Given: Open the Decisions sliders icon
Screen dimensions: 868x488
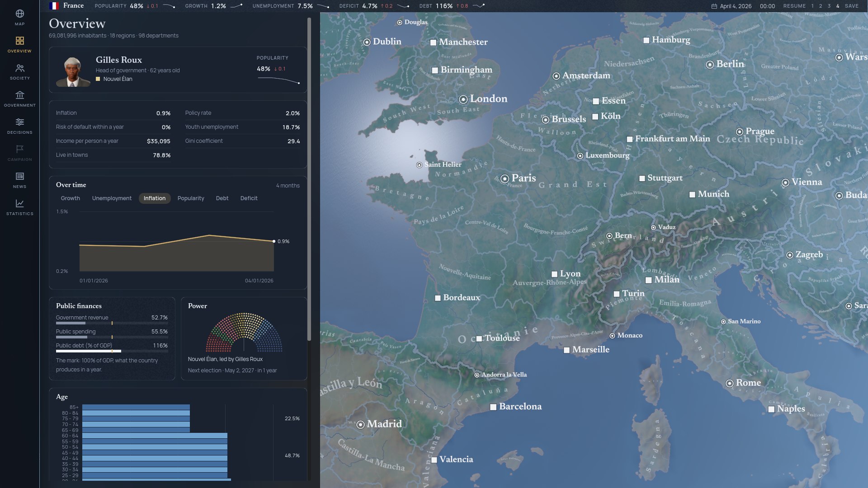Looking at the screenshot, I should pos(19,122).
